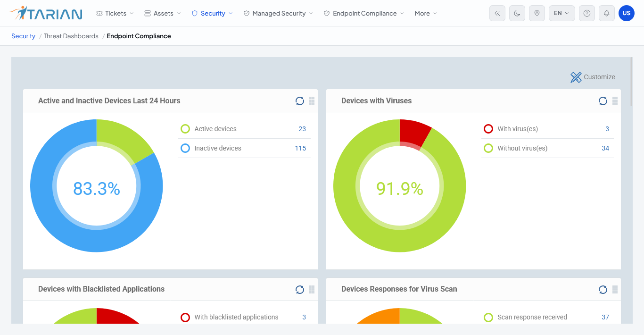This screenshot has width=644, height=335.
Task: Open the Managed Security menu
Action: pos(278,13)
